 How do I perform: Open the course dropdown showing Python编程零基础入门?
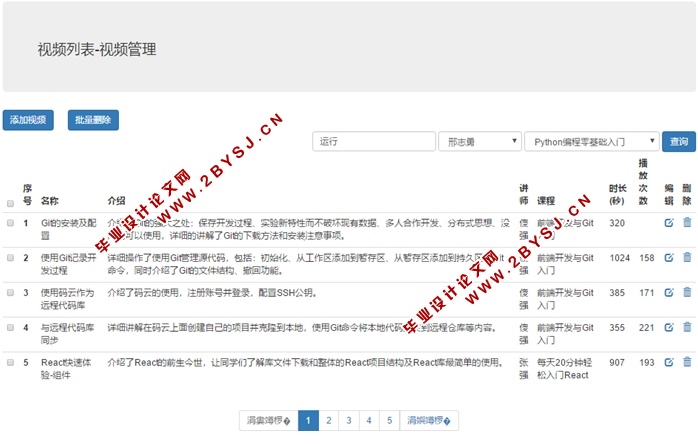click(x=592, y=142)
